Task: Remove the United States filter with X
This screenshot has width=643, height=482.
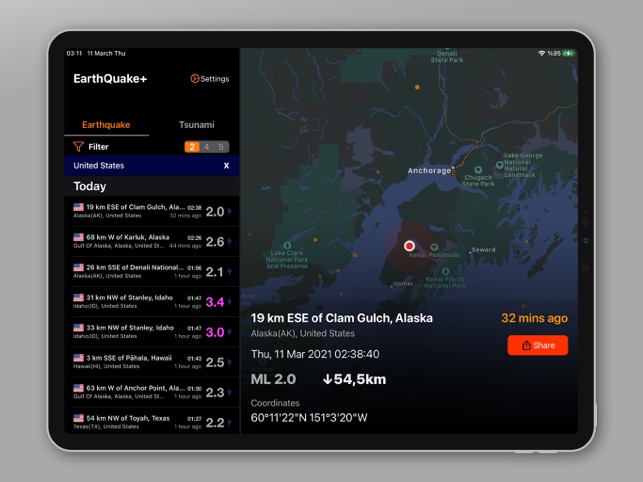Action: [x=226, y=166]
